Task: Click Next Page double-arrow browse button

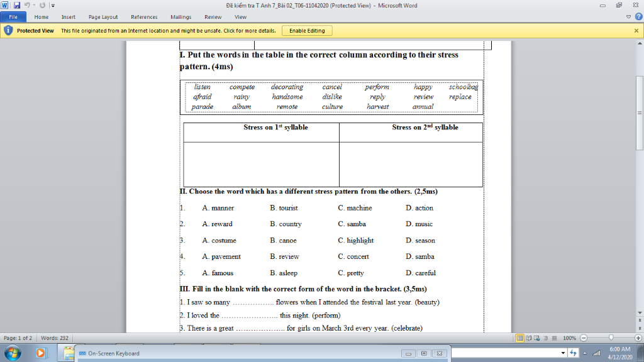Action: point(640,329)
